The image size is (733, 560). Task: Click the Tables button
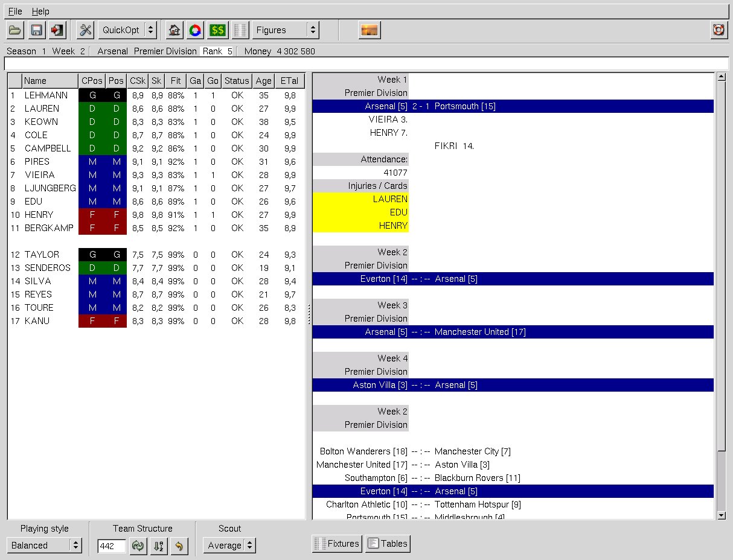click(388, 544)
